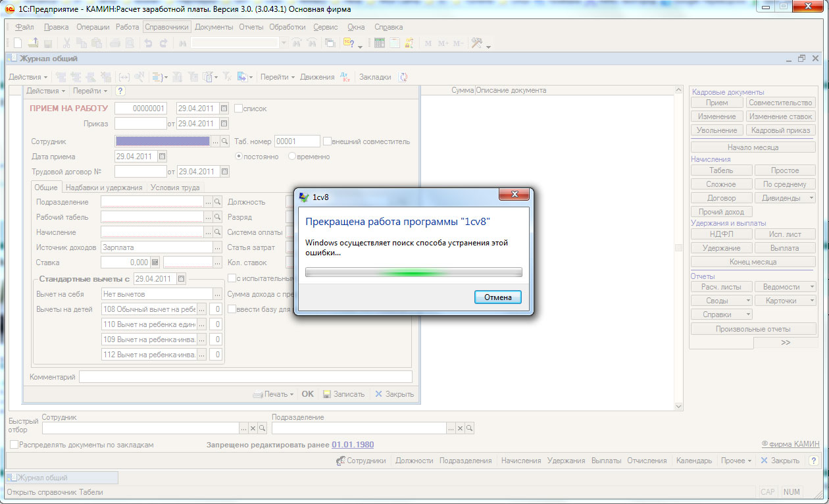Open the Отчеты menu

point(251,27)
